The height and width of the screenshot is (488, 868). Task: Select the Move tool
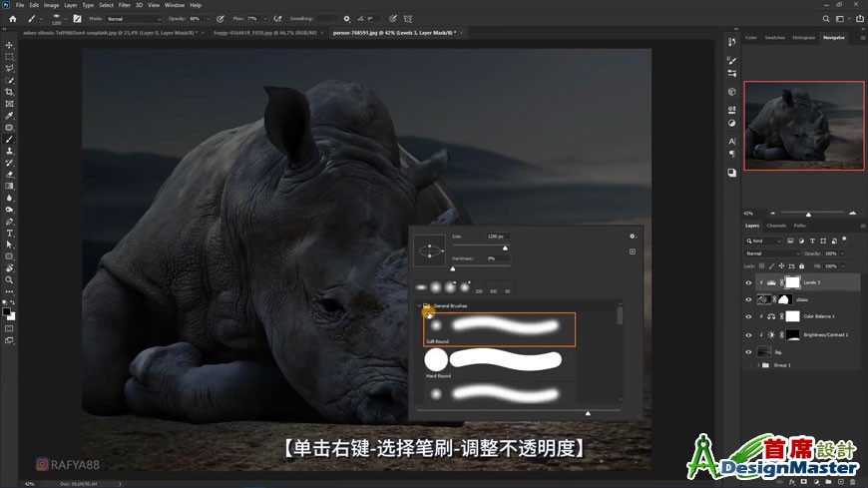click(9, 45)
